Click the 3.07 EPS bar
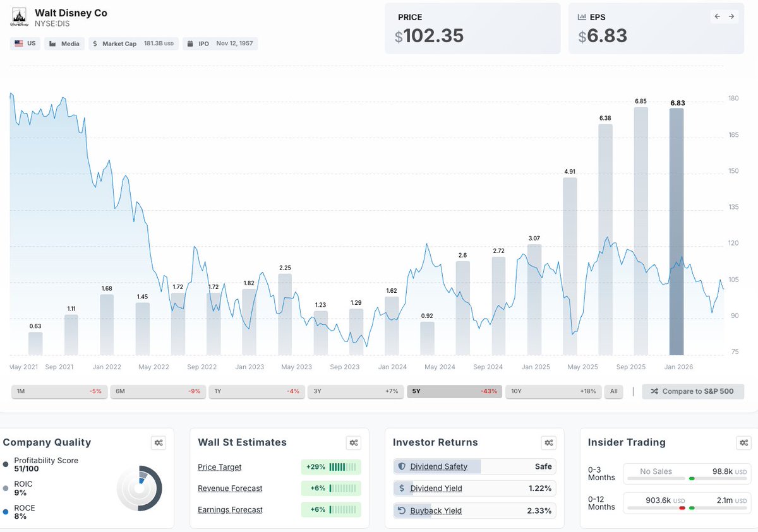Screen dimensions: 758x532 coord(534,300)
